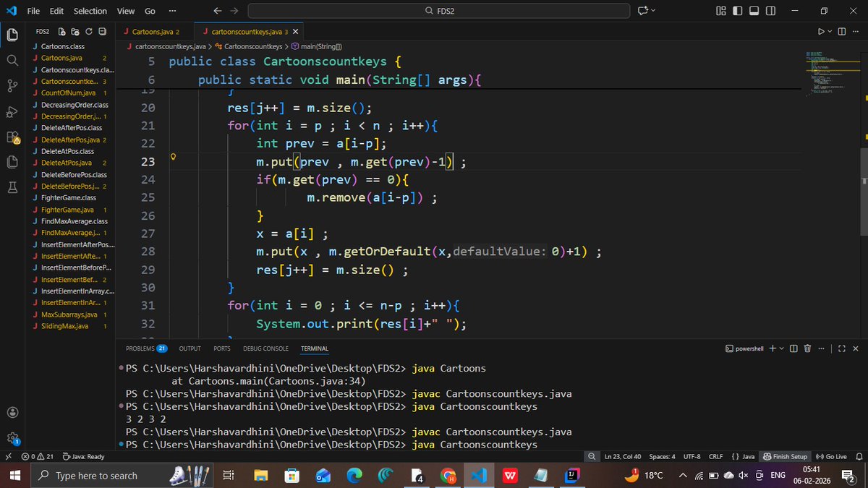Viewport: 868px width, 488px height.
Task: Click the zoom-out magnifier in status bar
Action: 592,457
